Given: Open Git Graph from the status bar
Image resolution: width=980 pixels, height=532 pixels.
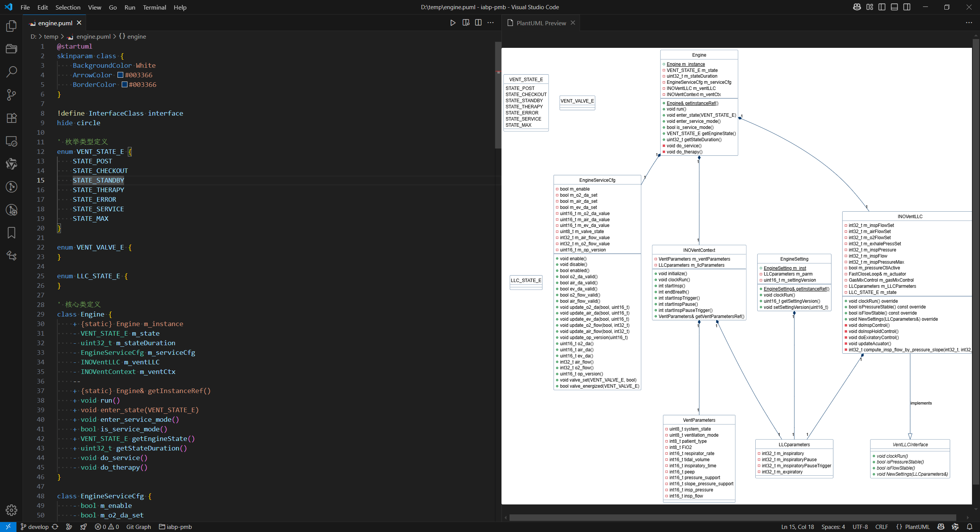Looking at the screenshot, I should pyautogui.click(x=139, y=527).
